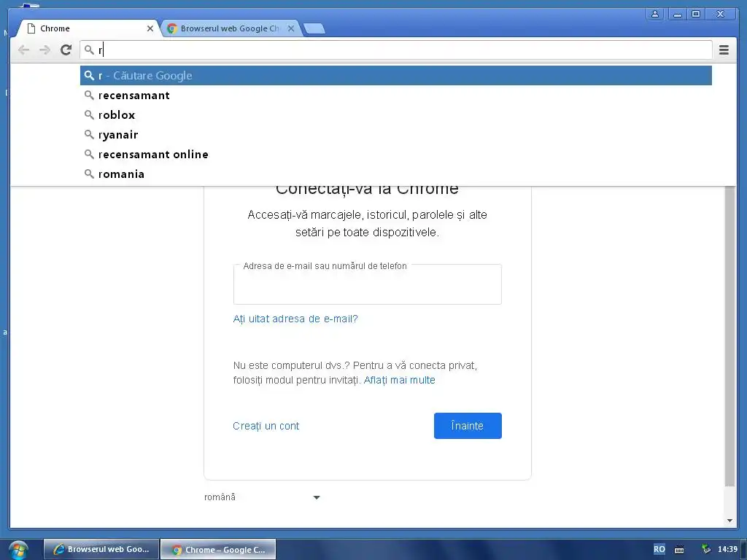Close the Chrome tab
The height and width of the screenshot is (560, 747).
(x=150, y=28)
